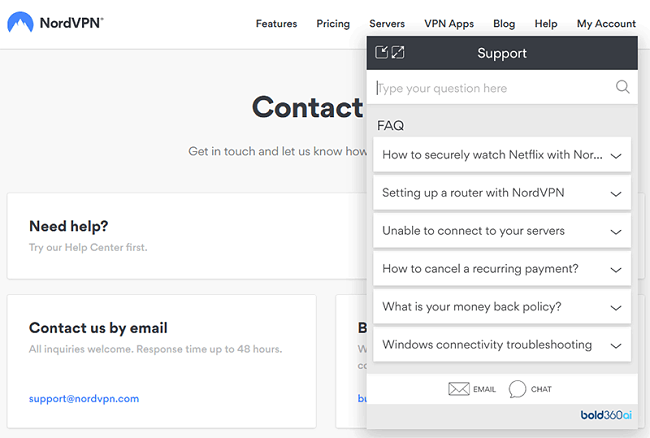Image resolution: width=650 pixels, height=438 pixels.
Task: Click the 'Need help?' card heading
Action: (x=68, y=226)
